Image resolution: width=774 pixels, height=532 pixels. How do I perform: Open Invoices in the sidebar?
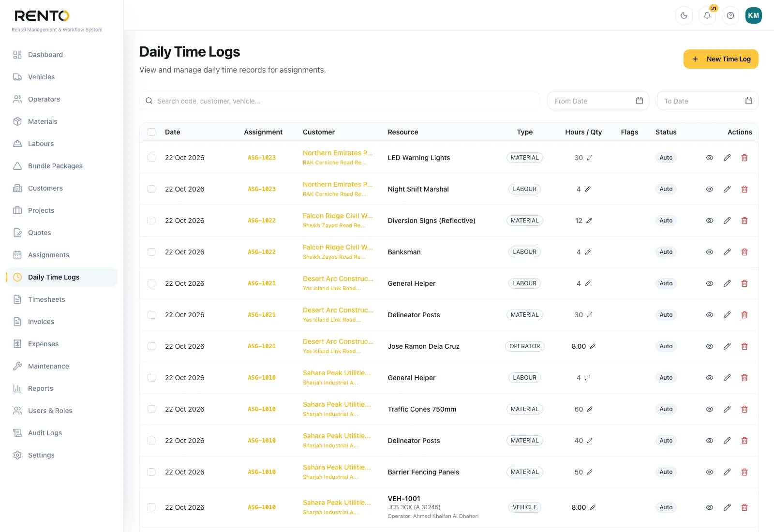[62, 322]
